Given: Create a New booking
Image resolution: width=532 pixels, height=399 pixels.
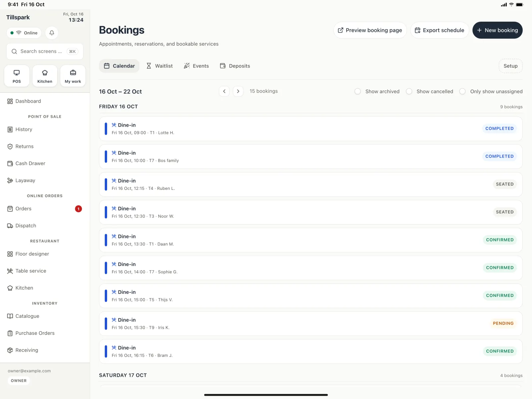Looking at the screenshot, I should coord(497,30).
